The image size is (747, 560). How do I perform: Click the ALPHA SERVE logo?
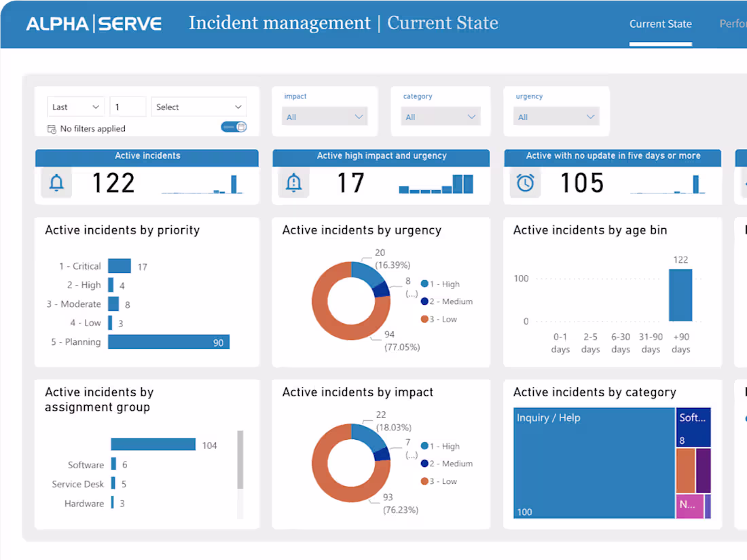point(93,22)
